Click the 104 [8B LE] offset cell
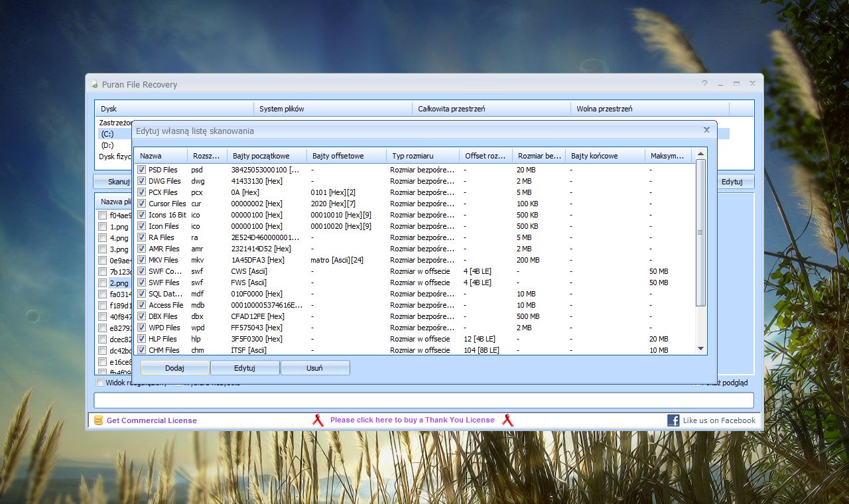 pos(482,350)
